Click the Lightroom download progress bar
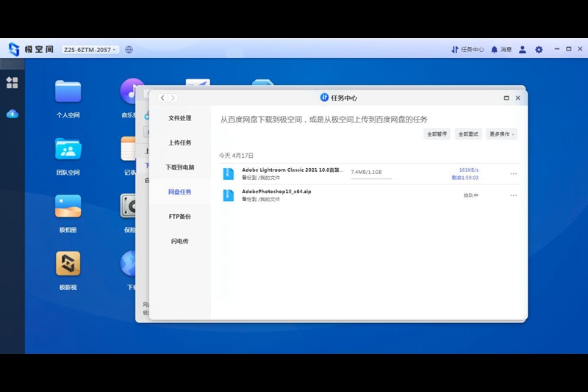 [371, 178]
